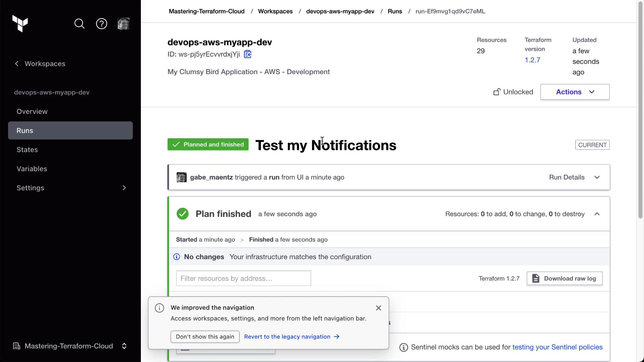Click the Filter resources by address field

(x=244, y=279)
